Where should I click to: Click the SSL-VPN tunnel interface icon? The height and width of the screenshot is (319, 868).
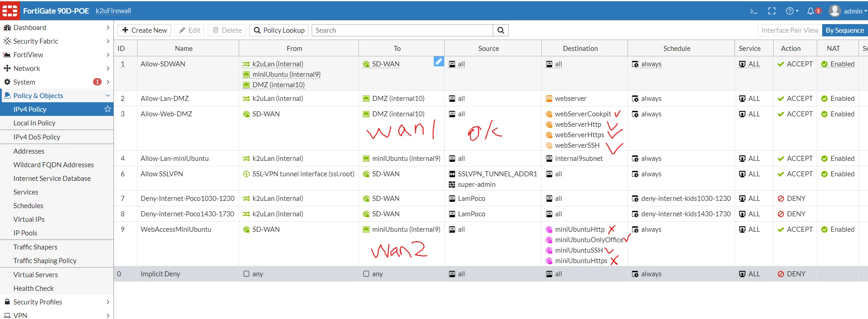[246, 174]
